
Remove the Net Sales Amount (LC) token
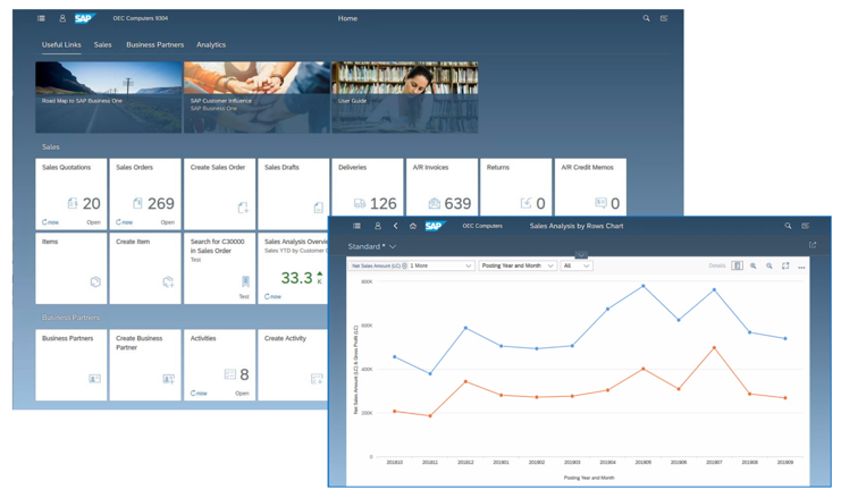point(404,266)
